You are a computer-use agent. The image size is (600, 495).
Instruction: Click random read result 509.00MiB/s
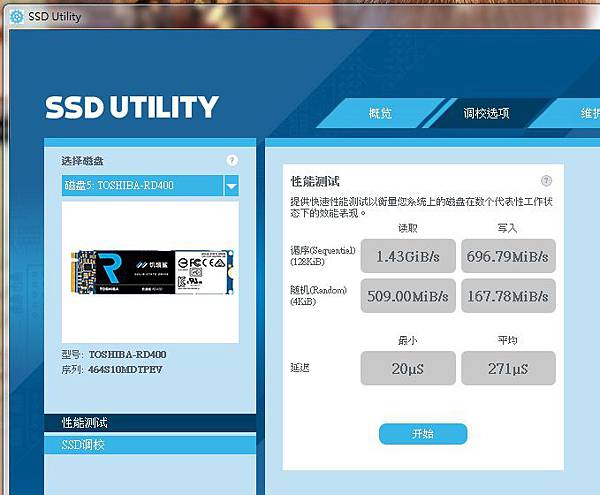(408, 296)
